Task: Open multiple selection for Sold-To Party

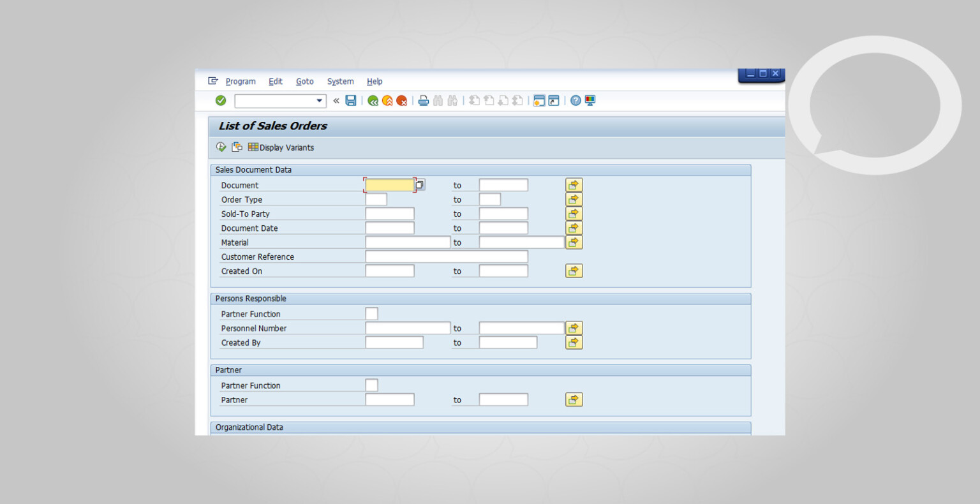Action: click(x=573, y=213)
